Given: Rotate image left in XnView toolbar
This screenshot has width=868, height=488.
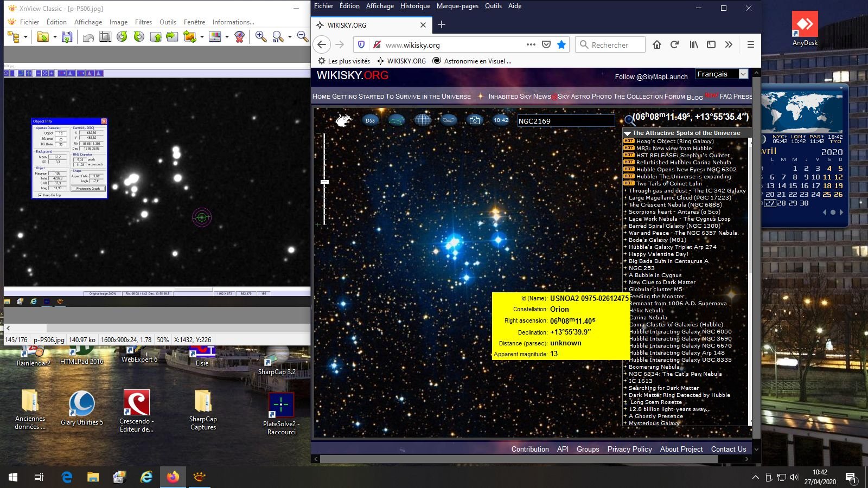Looking at the screenshot, I should tap(122, 37).
